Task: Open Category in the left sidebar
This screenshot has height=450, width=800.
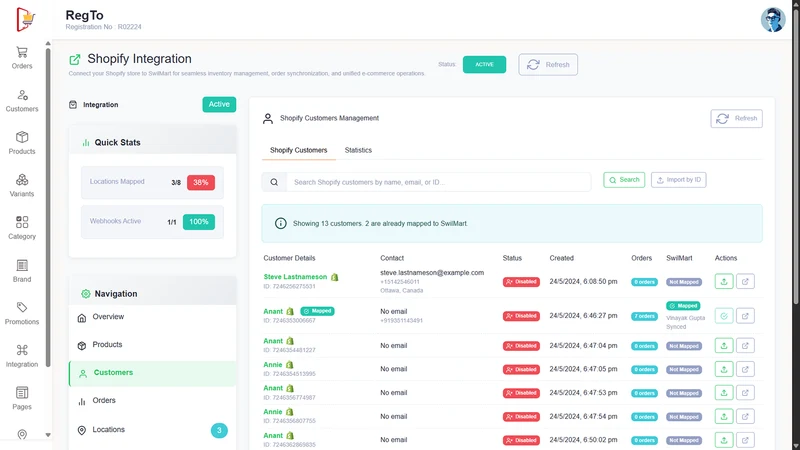Action: coord(22,228)
